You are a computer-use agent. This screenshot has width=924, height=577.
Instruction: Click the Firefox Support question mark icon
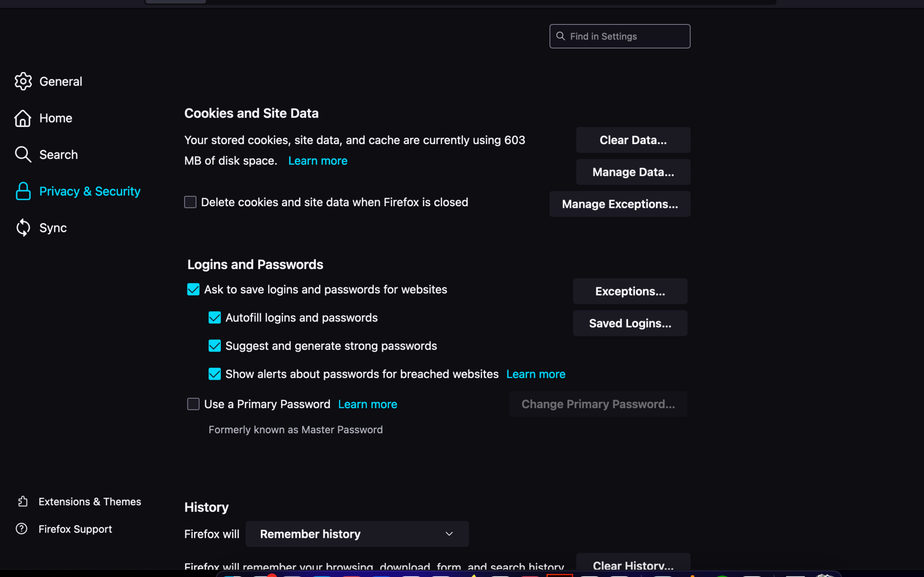pos(21,529)
